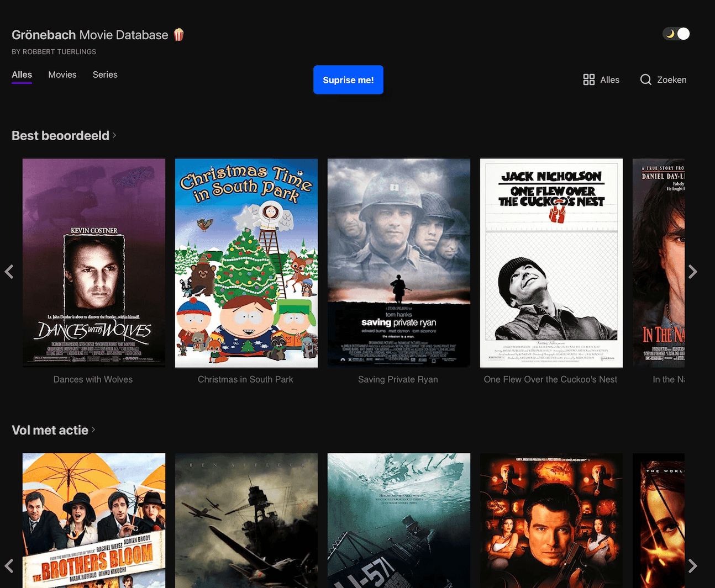Toggle the dark mode switch
715x588 pixels.
coord(676,34)
